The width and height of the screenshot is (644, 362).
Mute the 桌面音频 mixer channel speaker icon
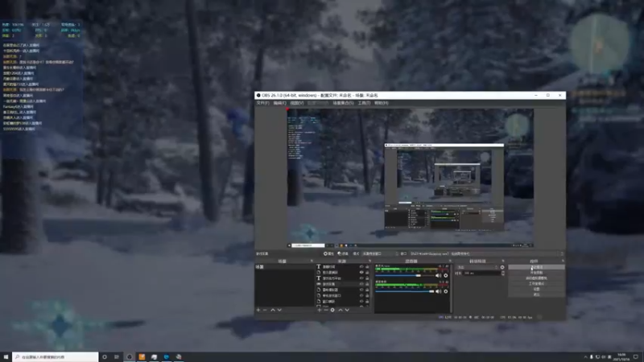tap(438, 291)
